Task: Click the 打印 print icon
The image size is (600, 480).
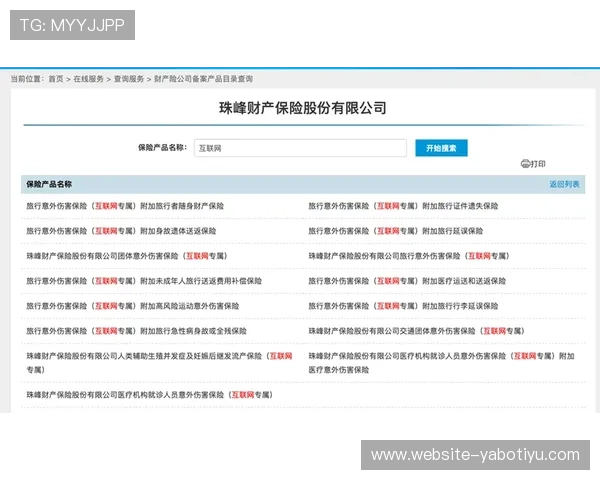Action: [525, 164]
